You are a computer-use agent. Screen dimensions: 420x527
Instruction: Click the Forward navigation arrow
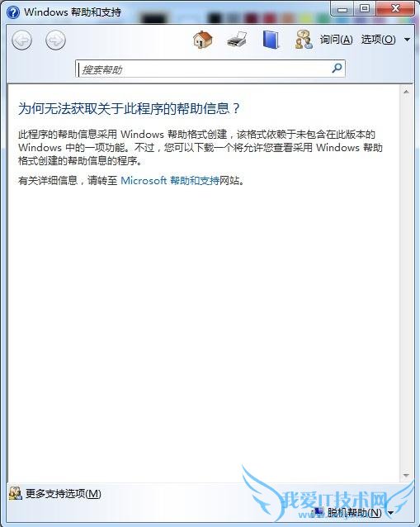tap(55, 40)
